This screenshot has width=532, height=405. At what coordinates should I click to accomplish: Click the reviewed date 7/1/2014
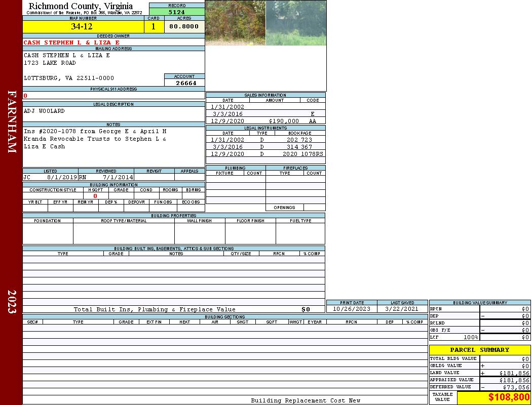(118, 178)
